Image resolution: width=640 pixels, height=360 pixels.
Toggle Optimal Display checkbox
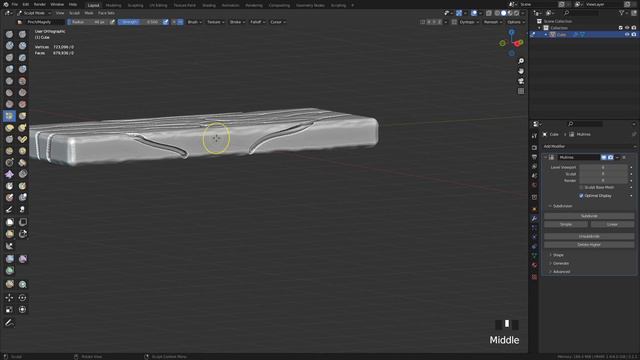[581, 196]
